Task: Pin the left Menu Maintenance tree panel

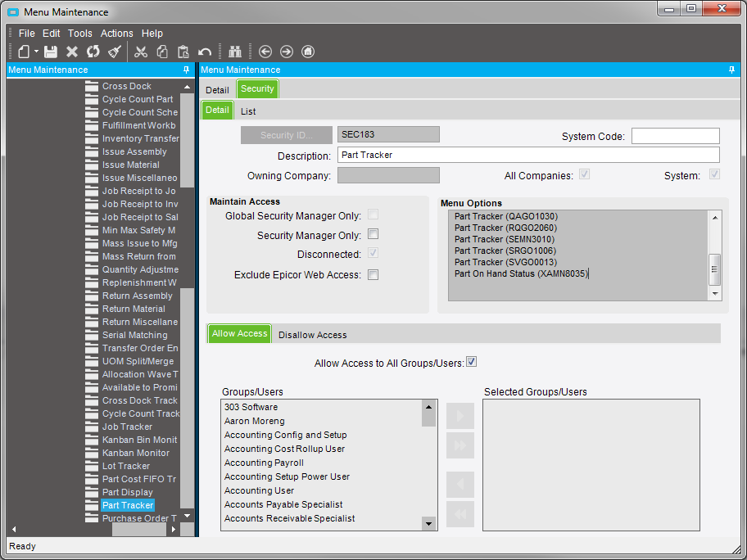Action: 186,70
